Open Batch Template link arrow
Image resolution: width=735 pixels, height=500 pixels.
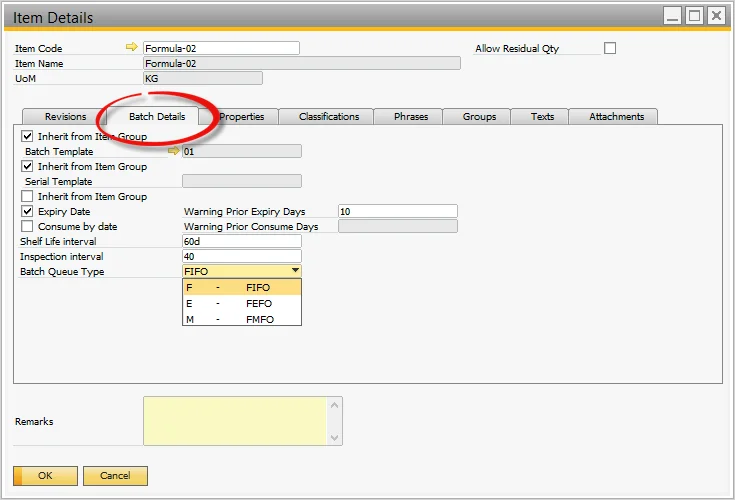(x=174, y=151)
